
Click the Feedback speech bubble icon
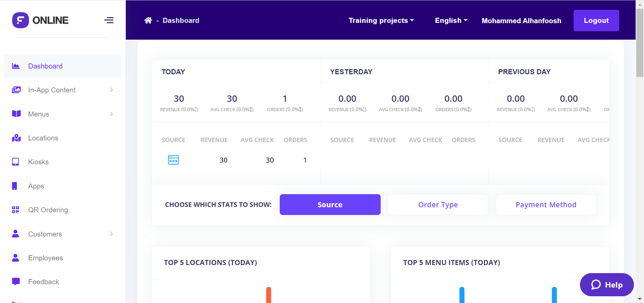16,282
